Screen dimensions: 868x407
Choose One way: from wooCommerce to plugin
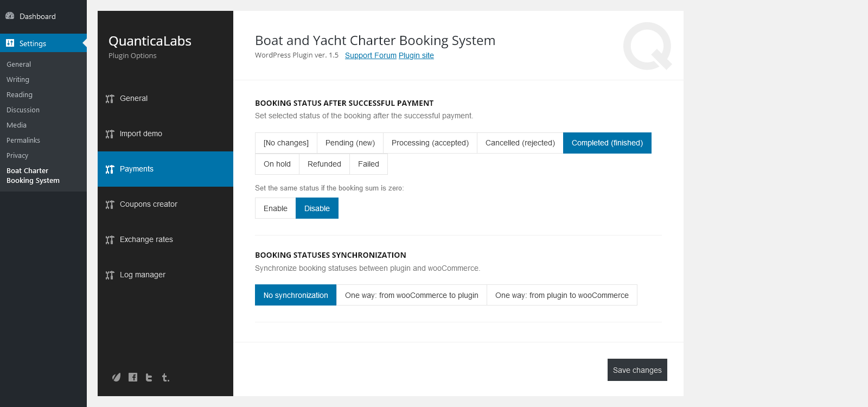click(412, 295)
